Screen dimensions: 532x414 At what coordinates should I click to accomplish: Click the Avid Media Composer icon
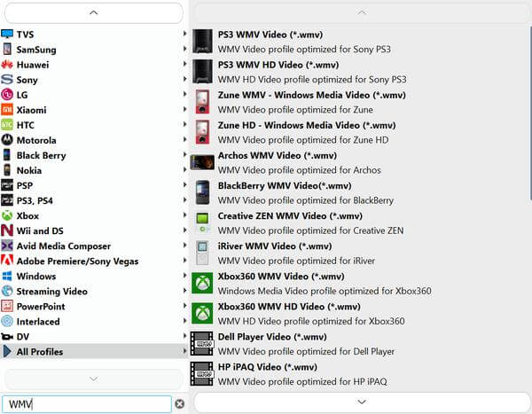pyautogui.click(x=7, y=246)
